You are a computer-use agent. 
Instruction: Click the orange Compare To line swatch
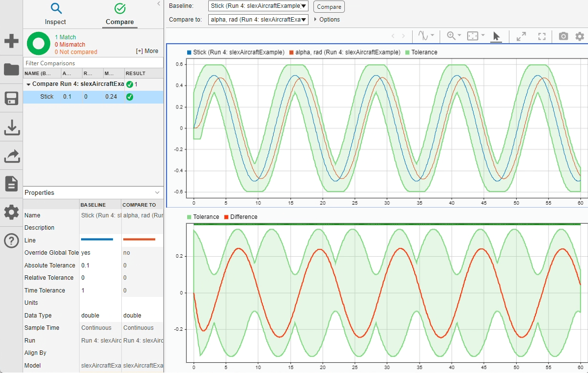[x=139, y=240]
